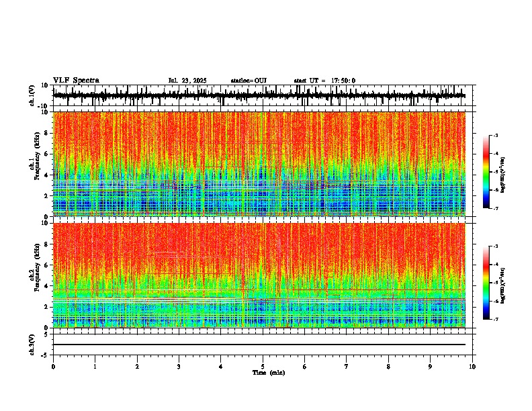Click time axis tick label '8'
The image size is (532, 411).
point(388,367)
